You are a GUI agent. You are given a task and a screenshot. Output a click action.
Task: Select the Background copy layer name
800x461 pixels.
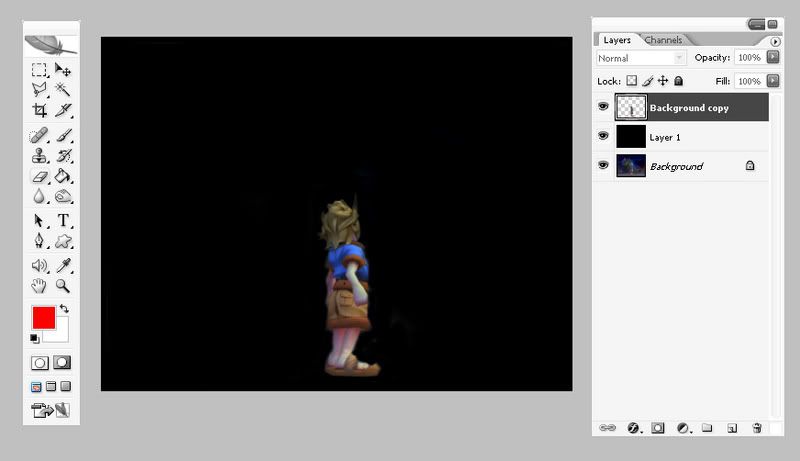click(689, 108)
